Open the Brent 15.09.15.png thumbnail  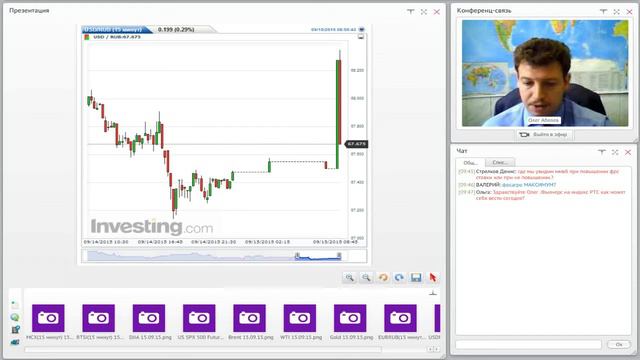click(249, 318)
